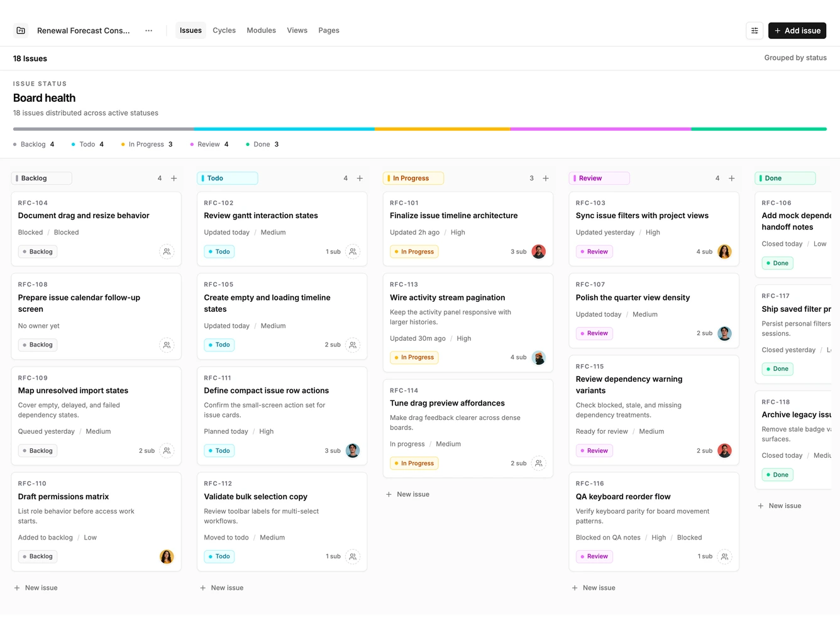Open Backlog status chip on RFC-104
This screenshot has height=630, width=840.
pyautogui.click(x=38, y=251)
